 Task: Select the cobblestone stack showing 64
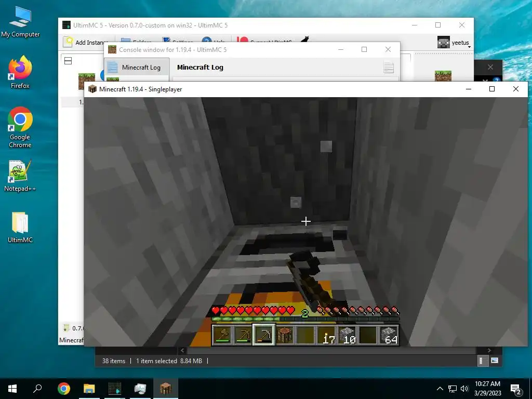389,335
